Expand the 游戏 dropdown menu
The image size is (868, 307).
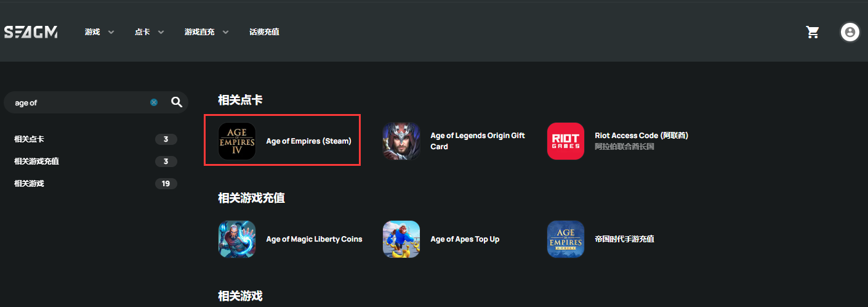100,32
